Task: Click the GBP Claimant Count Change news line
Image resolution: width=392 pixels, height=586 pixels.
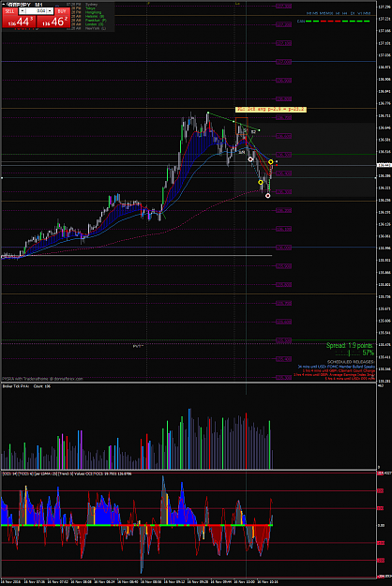Action: click(339, 370)
